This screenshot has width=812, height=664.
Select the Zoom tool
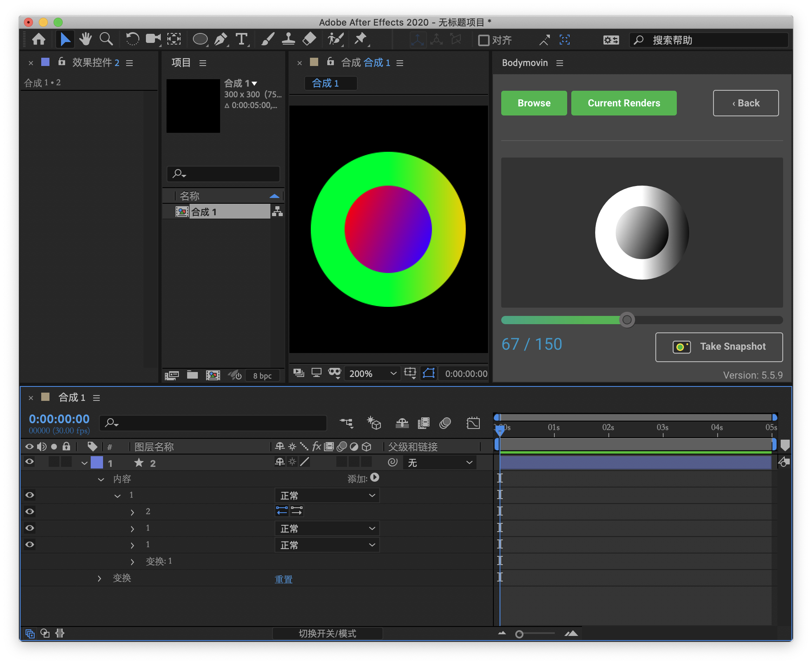[106, 39]
